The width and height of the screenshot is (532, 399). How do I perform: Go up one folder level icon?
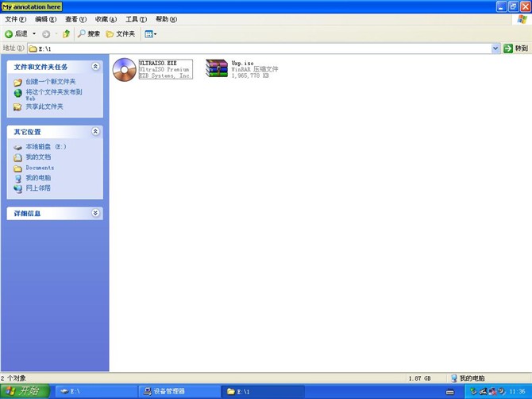(x=67, y=34)
